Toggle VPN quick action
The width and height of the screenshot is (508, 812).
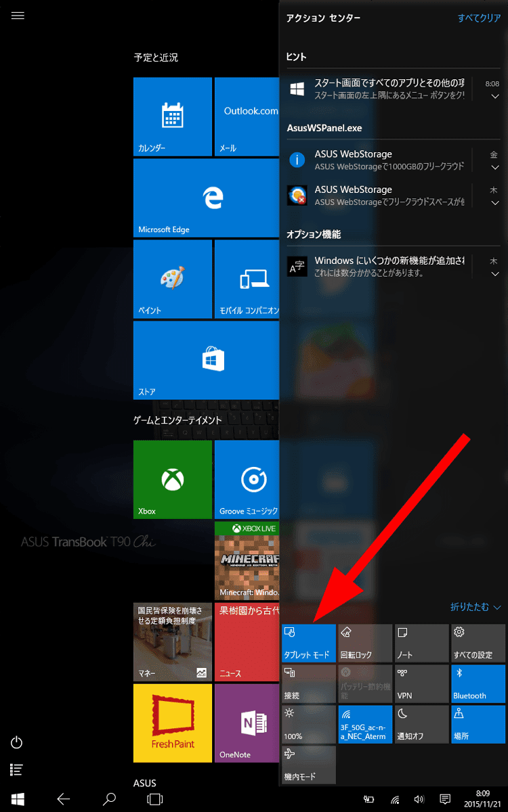(422, 683)
